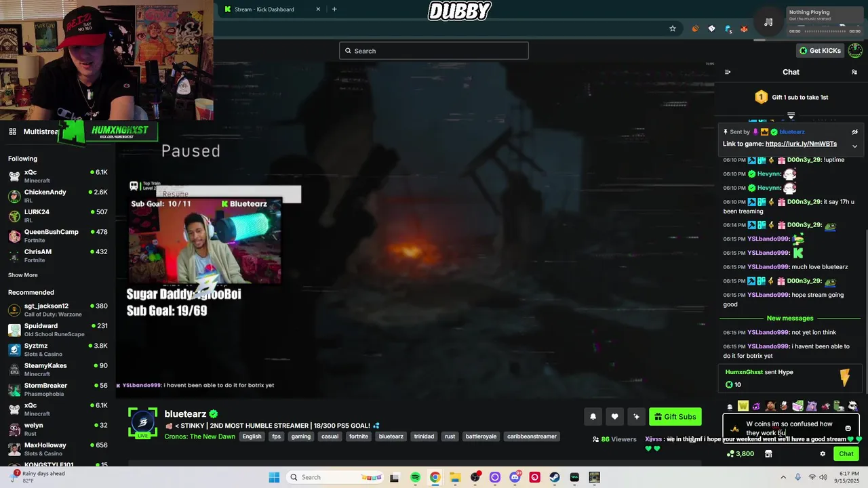Open the chat settings gear icon
868x488 pixels.
pos(823,454)
